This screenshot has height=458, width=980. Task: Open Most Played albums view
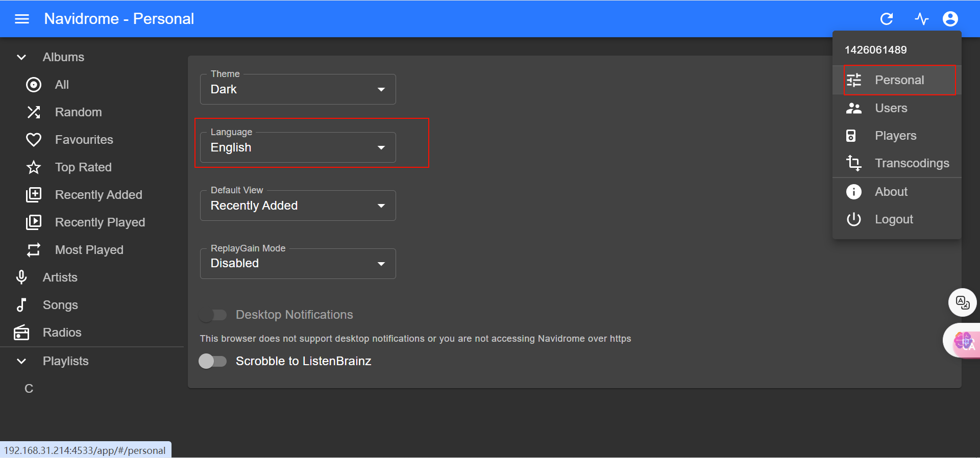pos(92,250)
